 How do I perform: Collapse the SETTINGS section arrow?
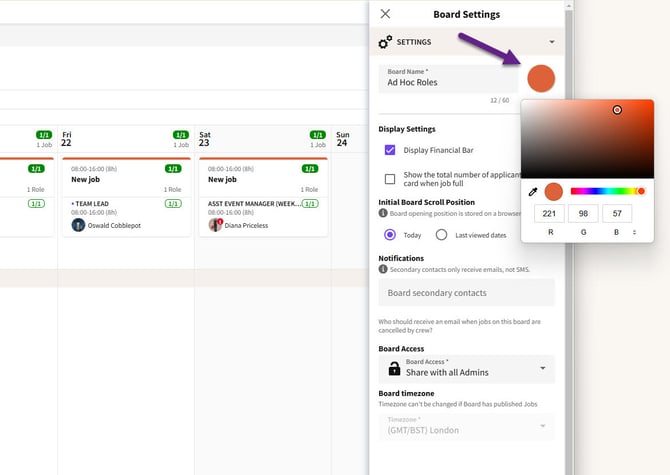(552, 42)
